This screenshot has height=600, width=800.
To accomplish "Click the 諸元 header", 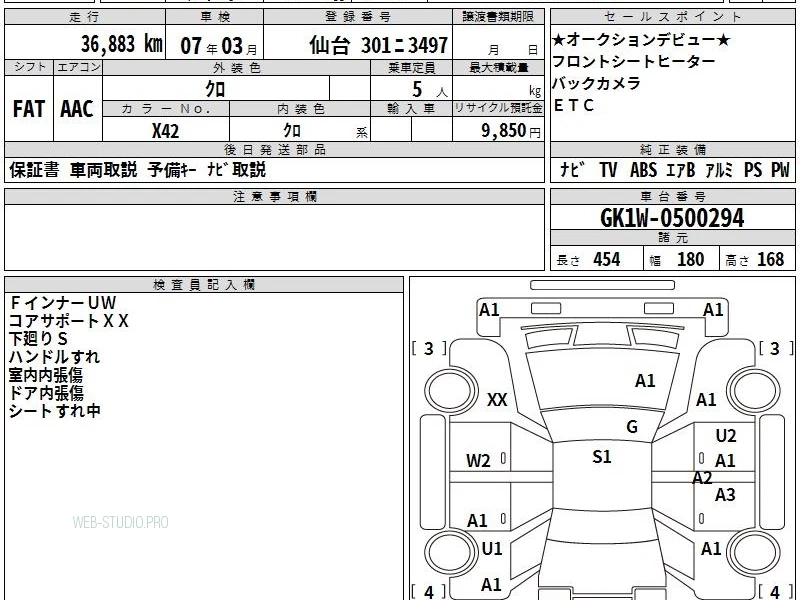I will (x=672, y=238).
